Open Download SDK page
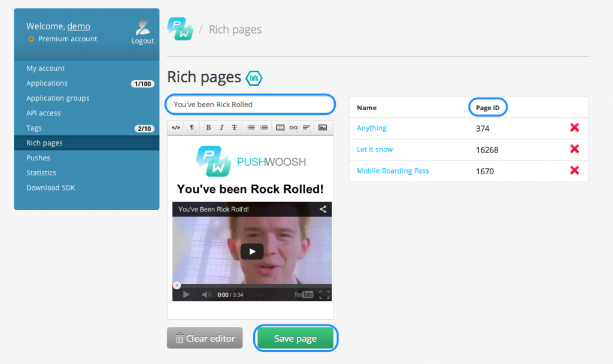The image size is (613, 364). click(51, 187)
